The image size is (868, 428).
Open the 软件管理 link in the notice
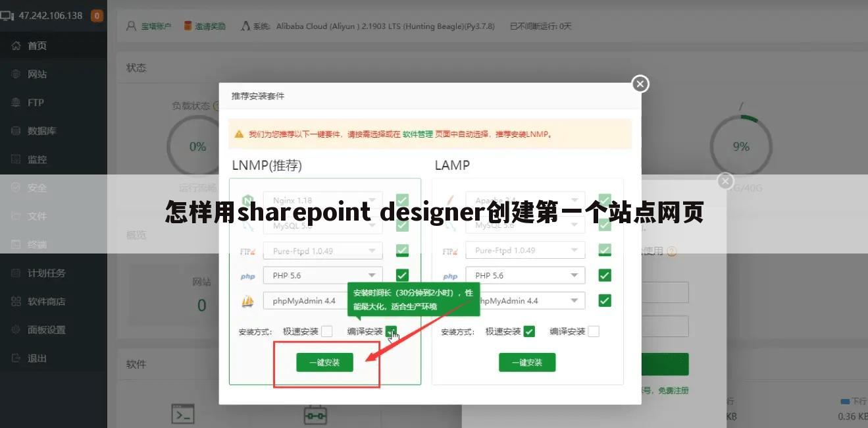click(418, 134)
